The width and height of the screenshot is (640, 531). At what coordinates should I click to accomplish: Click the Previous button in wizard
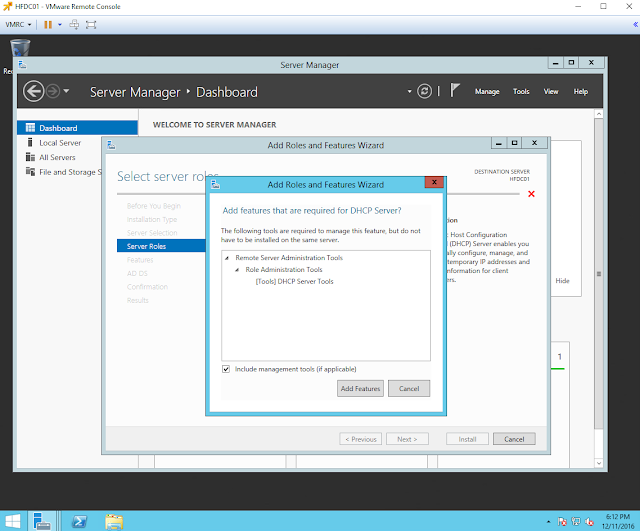coord(360,439)
